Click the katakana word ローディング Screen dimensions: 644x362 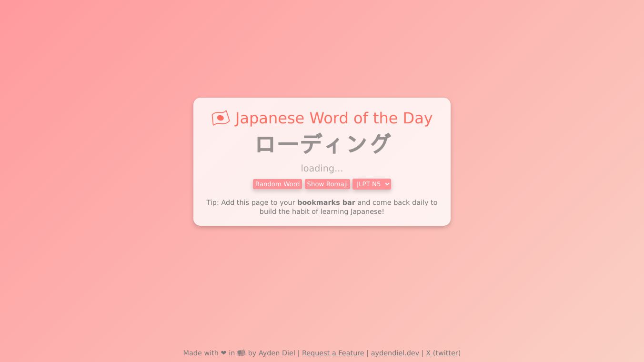click(322, 144)
